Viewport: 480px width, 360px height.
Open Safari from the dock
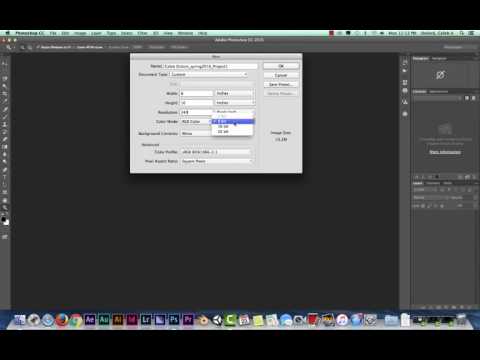pyautogui.click(x=48, y=320)
